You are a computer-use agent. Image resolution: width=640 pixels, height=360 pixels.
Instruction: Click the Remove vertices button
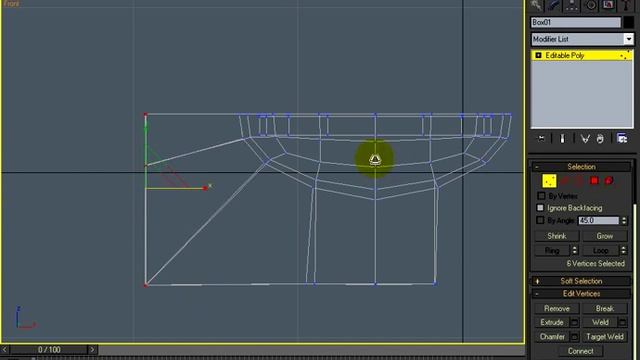tap(557, 309)
